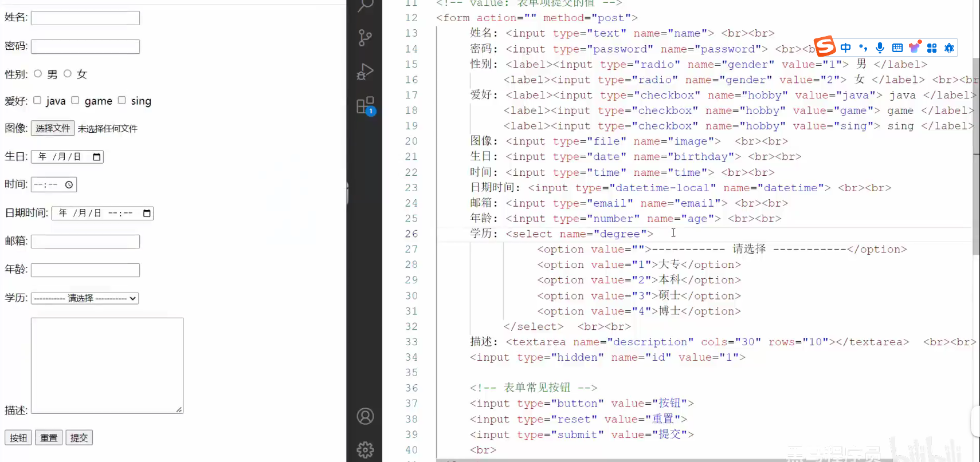Tick the sing hobby checkbox
This screenshot has height=462, width=980.
(x=121, y=100)
